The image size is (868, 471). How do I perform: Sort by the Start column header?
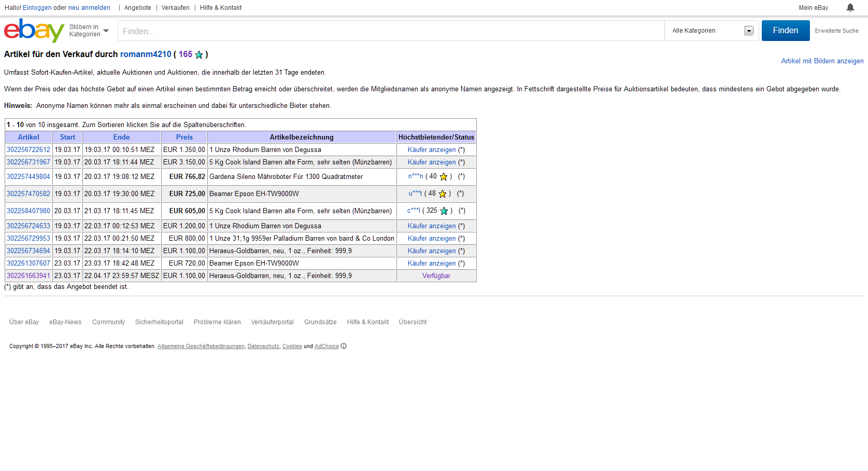coord(67,137)
